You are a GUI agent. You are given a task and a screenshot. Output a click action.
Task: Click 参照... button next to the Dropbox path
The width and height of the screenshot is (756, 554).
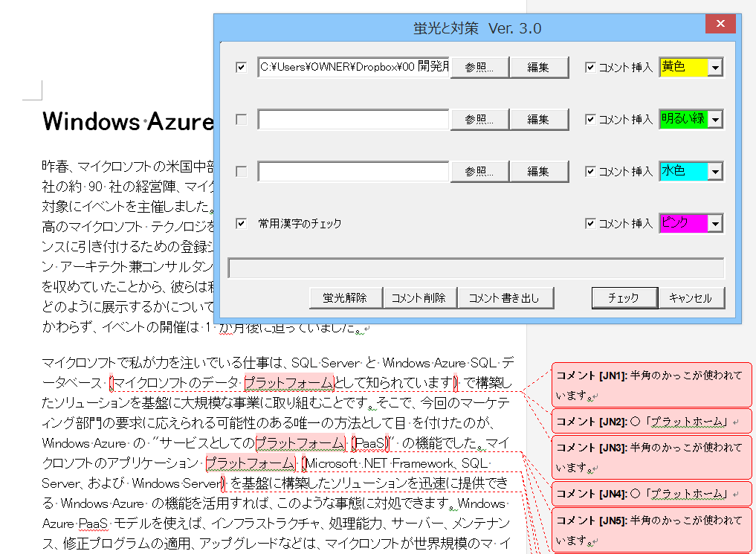coord(479,68)
